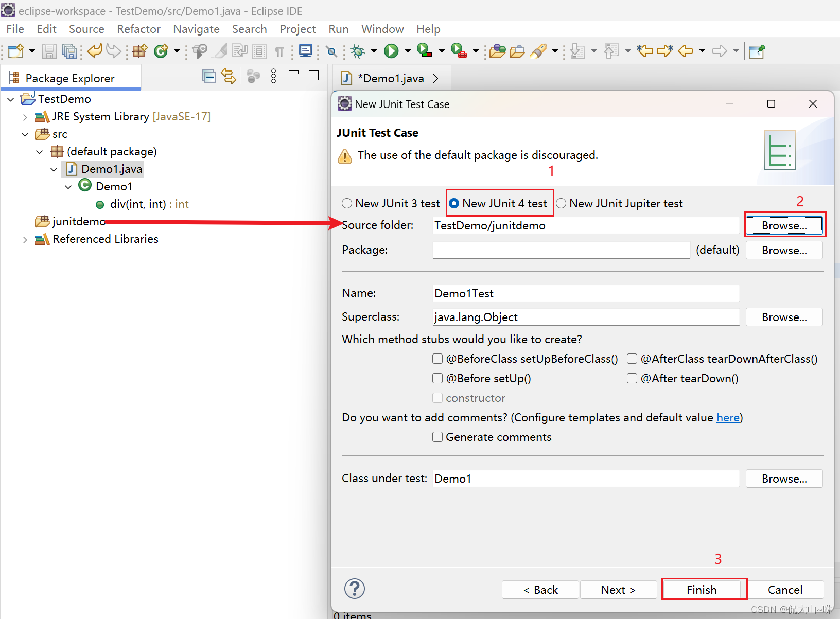This screenshot has width=840, height=619.
Task: Collapse the src folder node
Action: (x=25, y=134)
